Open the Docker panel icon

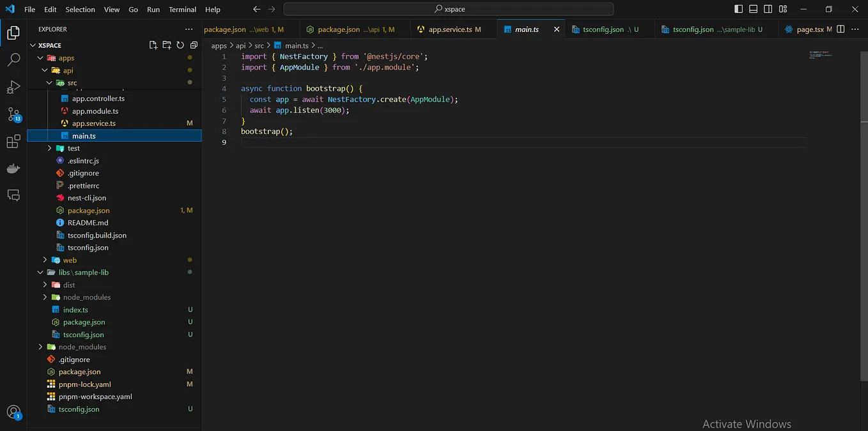click(13, 168)
